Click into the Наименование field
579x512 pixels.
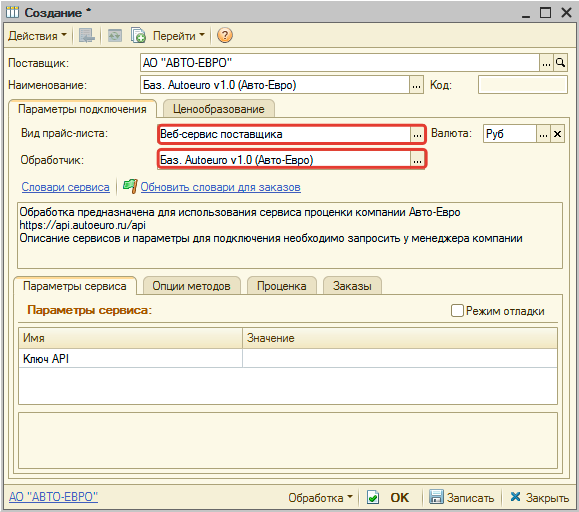tap(275, 85)
